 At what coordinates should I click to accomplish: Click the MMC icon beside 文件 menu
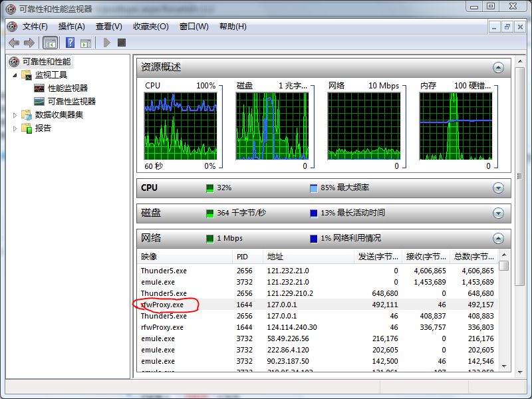click(x=12, y=27)
